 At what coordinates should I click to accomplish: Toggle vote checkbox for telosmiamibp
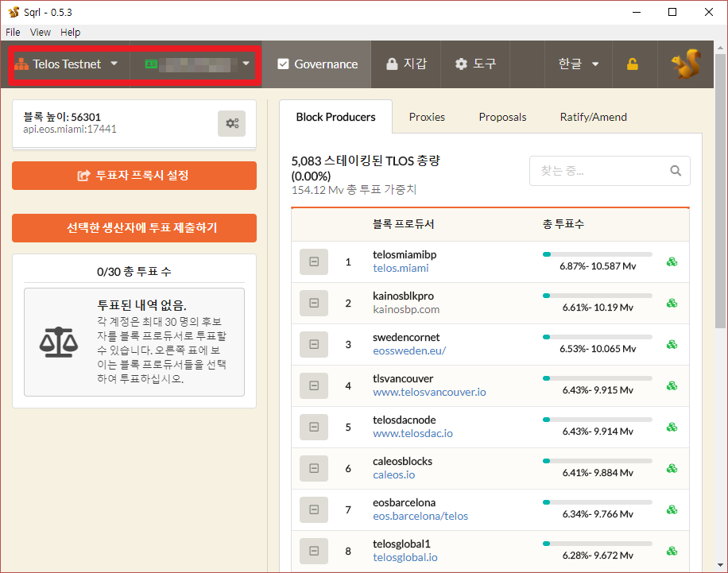click(314, 262)
